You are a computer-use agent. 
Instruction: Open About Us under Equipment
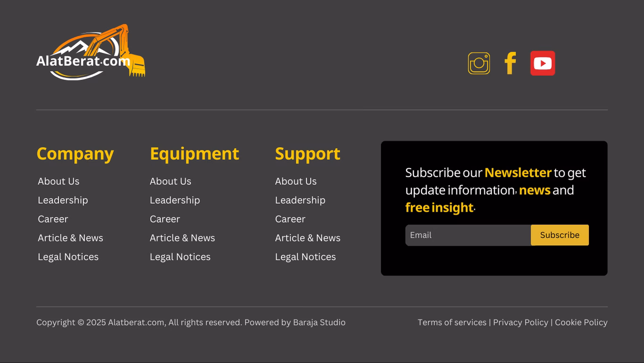170,181
